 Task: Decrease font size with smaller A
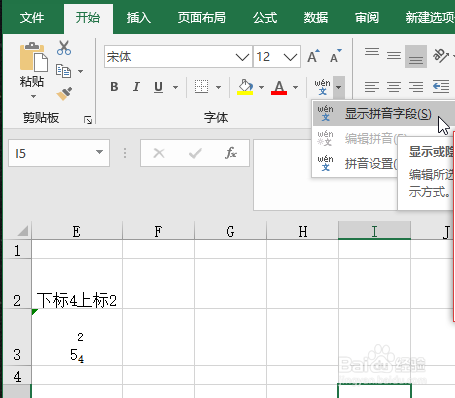[x=335, y=56]
